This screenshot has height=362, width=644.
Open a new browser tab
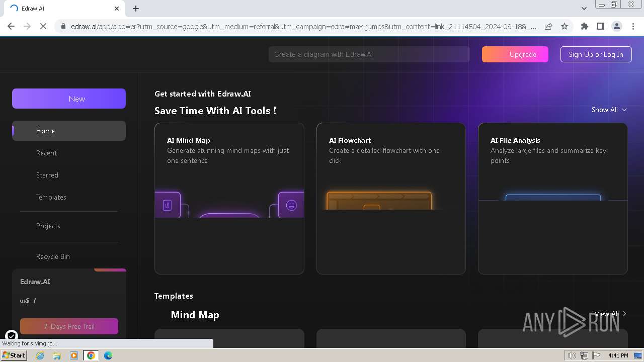(x=136, y=9)
